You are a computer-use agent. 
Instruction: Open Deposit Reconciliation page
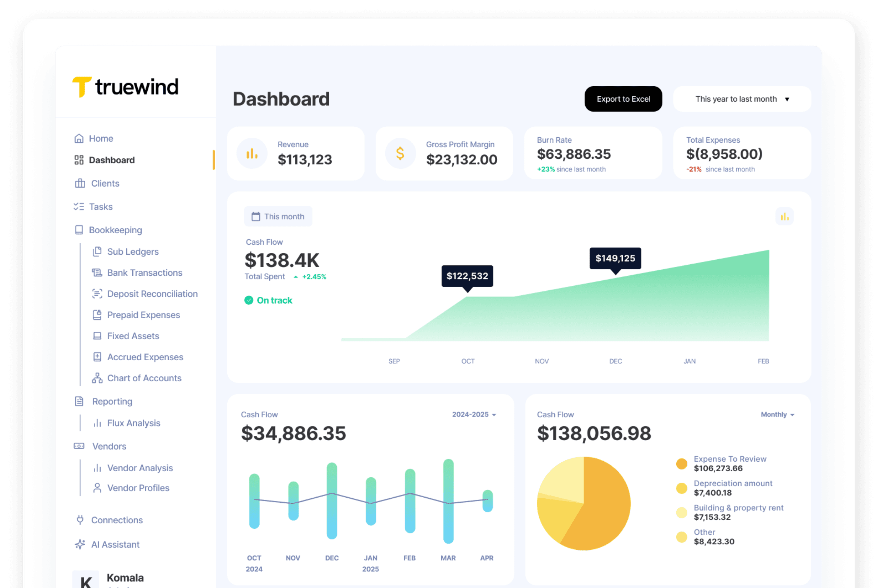(x=152, y=294)
